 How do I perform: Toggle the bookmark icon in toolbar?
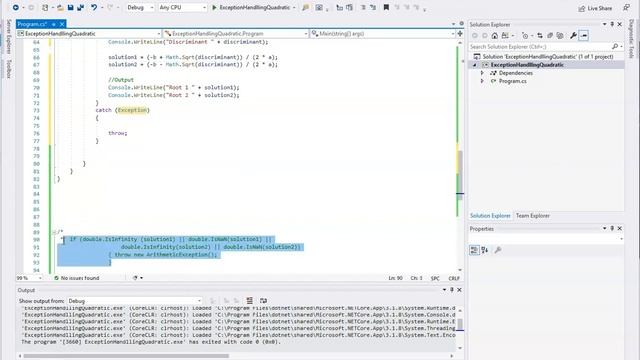pos(386,7)
